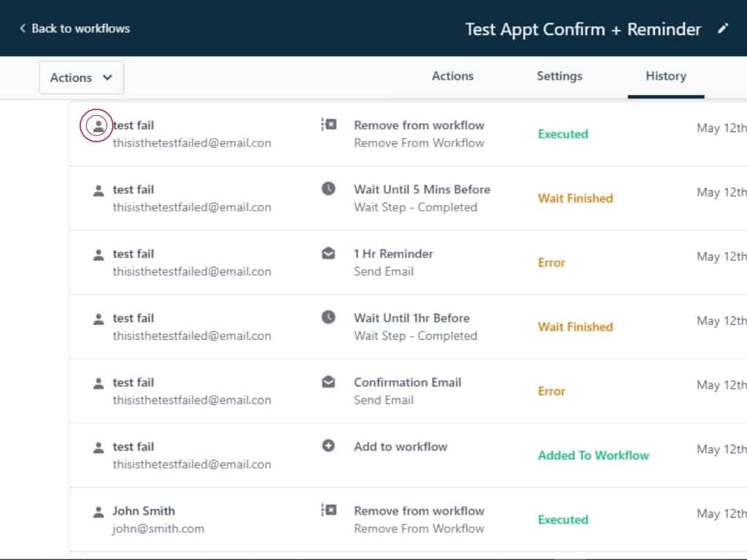Open the Actions dropdown button
This screenshot has width=747, height=560.
coord(81,77)
